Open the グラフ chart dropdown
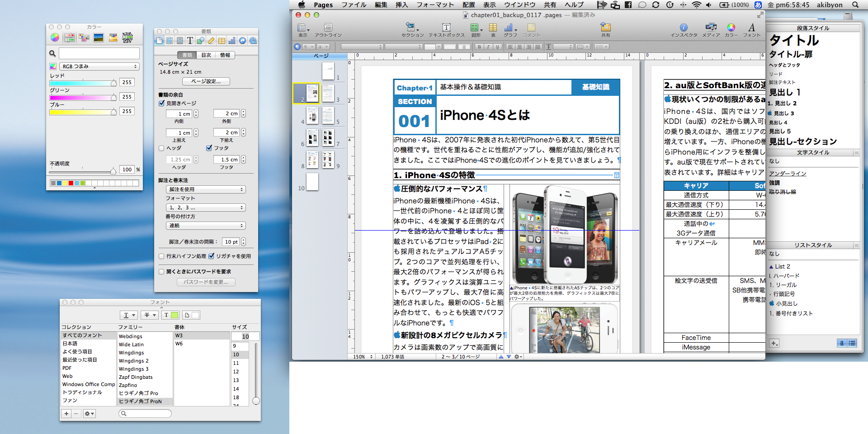Image resolution: width=868 pixels, height=434 pixels. (x=510, y=30)
